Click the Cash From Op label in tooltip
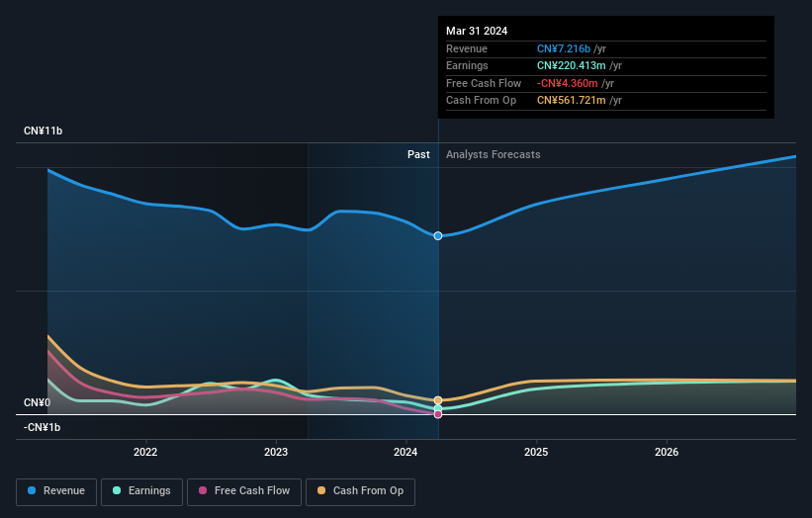This screenshot has height=518, width=812. click(481, 101)
